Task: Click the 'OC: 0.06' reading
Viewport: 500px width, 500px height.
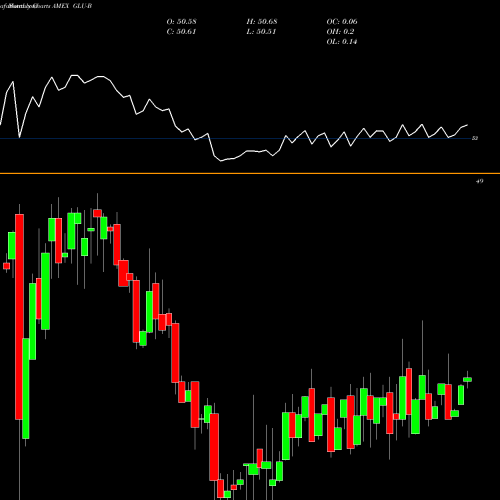Action: click(342, 21)
